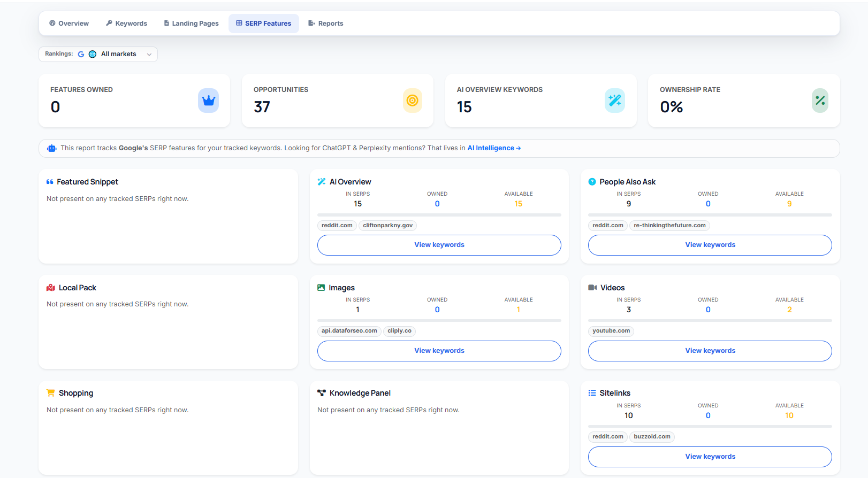
Task: Click the api.dataforseo.com tag
Action: [x=349, y=331]
